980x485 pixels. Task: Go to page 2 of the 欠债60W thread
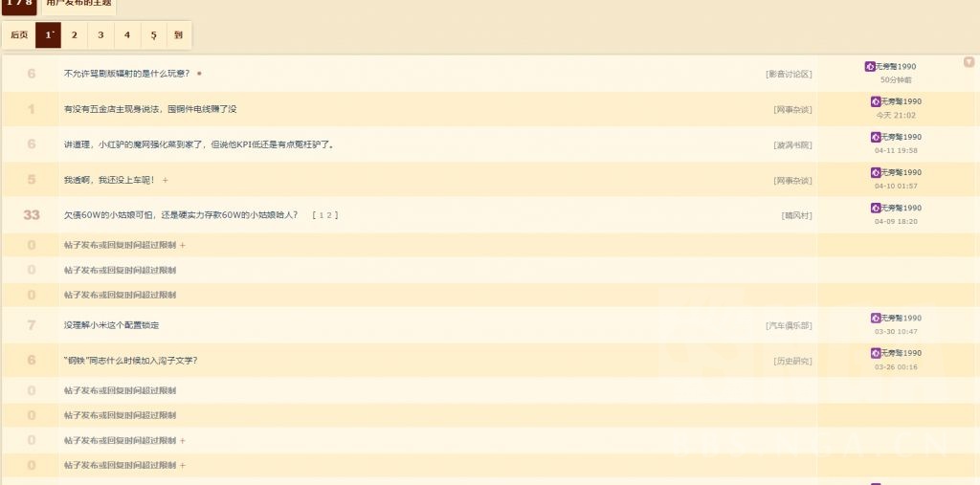point(329,215)
